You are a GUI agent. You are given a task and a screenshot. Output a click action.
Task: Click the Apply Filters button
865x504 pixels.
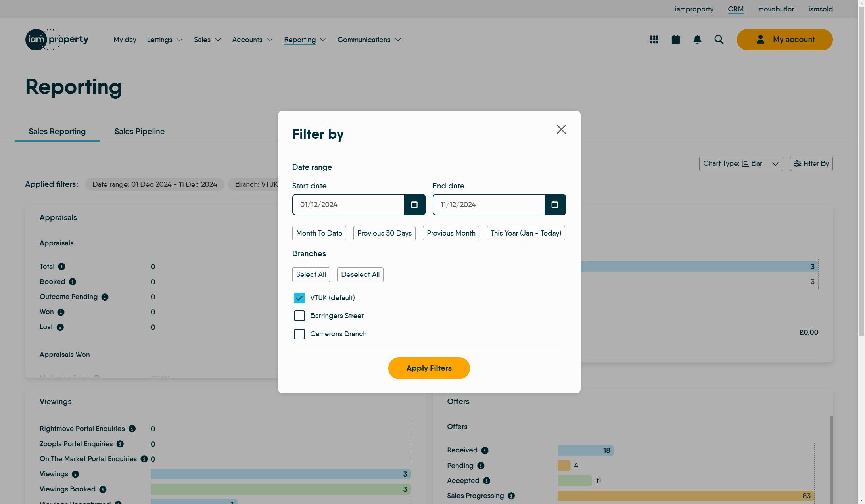pos(429,368)
